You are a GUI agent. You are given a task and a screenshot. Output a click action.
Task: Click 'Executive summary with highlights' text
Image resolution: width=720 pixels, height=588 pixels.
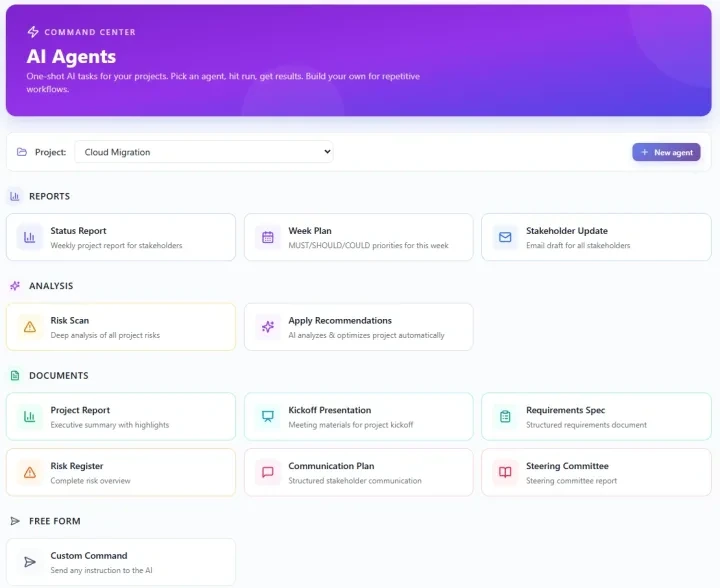pos(110,425)
